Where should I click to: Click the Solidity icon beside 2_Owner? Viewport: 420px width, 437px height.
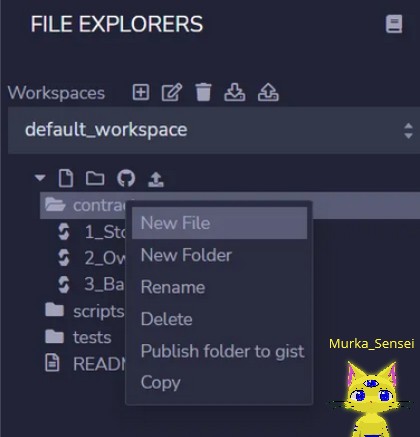64,258
